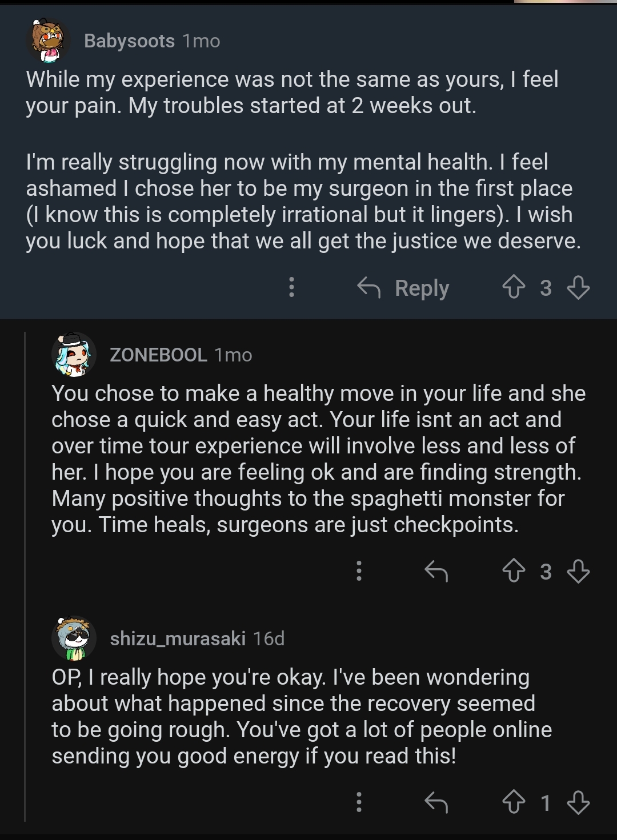
Task: Upvote ZONEBOOL's reply
Action: (513, 571)
